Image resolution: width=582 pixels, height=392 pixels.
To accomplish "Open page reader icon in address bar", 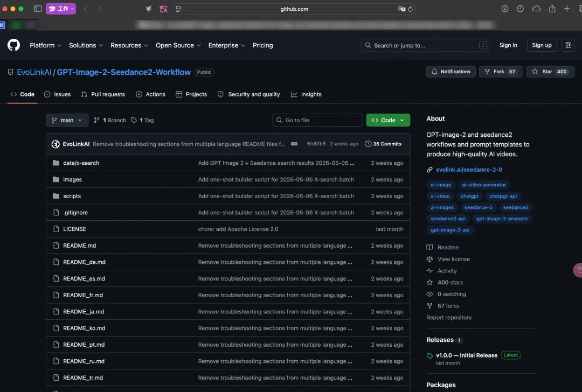I will (x=178, y=9).
